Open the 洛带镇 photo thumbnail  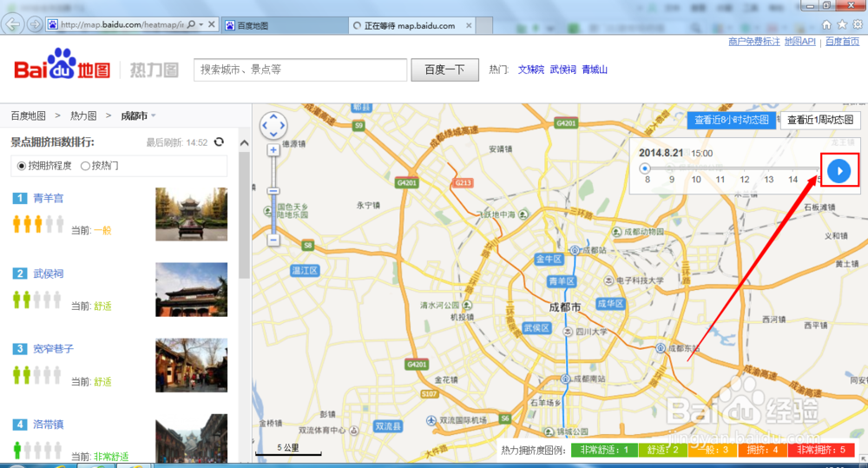[192, 438]
